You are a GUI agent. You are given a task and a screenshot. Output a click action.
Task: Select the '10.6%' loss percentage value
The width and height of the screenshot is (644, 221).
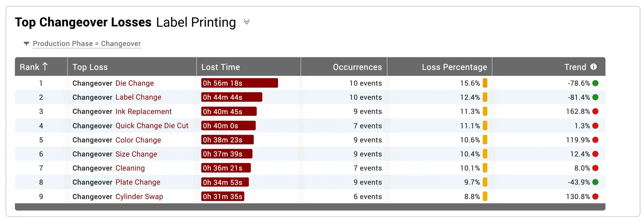point(470,140)
